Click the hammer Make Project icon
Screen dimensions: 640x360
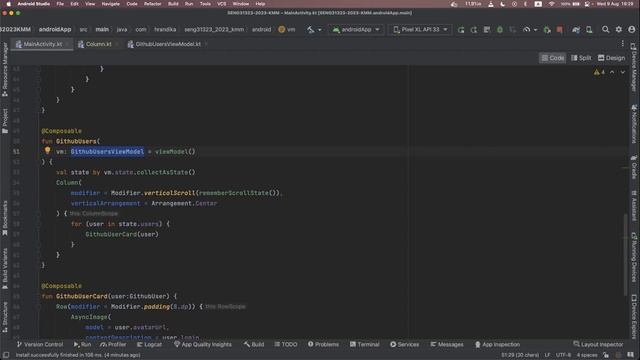coord(311,29)
